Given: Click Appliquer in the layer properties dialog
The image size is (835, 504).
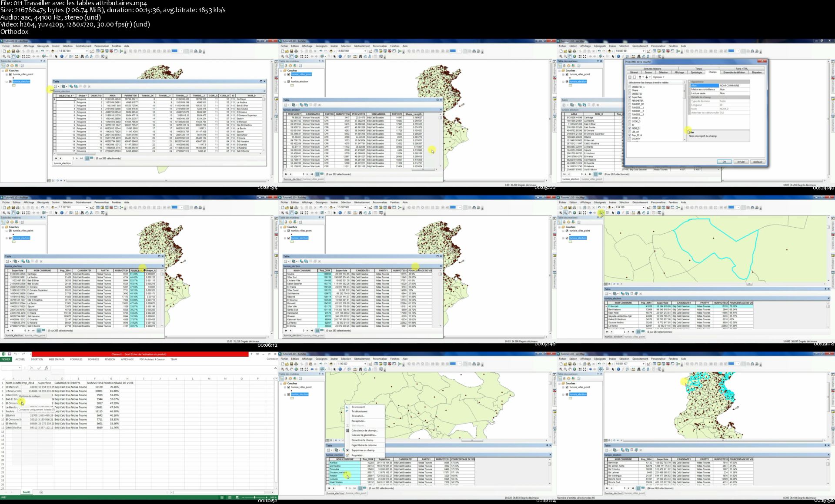Looking at the screenshot, I should pyautogui.click(x=758, y=162).
